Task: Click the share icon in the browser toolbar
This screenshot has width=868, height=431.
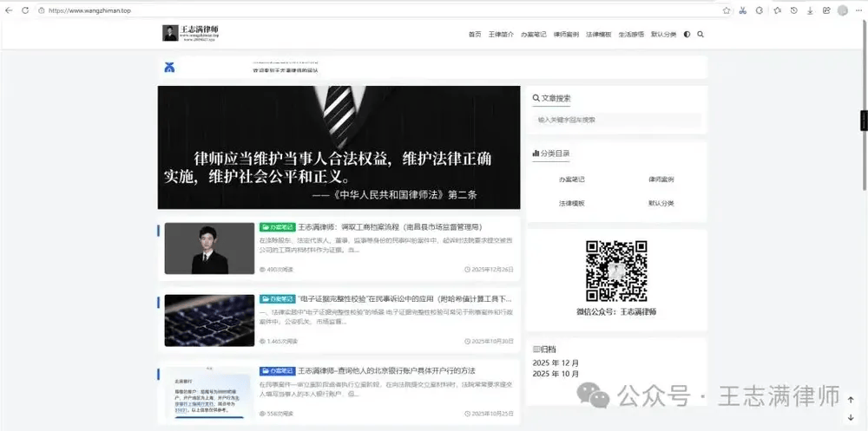Action: coord(826,10)
